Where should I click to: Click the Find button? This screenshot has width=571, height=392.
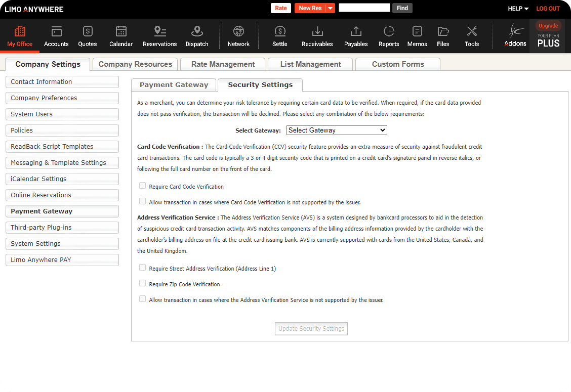pyautogui.click(x=402, y=8)
